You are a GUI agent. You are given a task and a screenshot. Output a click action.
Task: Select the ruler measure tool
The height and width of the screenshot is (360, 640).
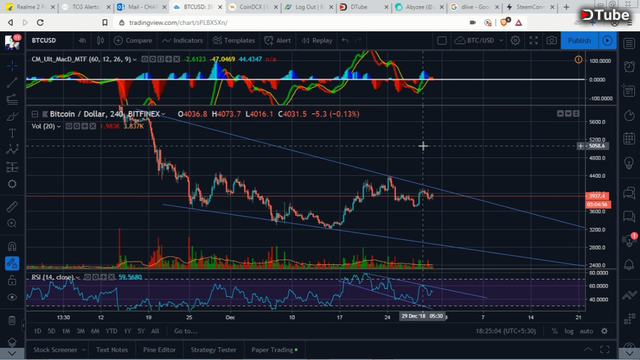12,207
